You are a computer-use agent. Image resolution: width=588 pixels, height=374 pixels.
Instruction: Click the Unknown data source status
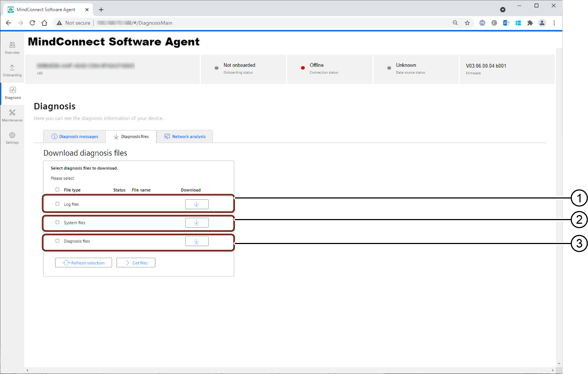coord(406,65)
